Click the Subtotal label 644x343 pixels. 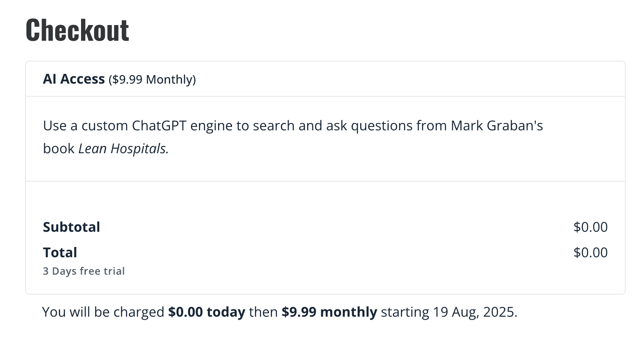71,227
